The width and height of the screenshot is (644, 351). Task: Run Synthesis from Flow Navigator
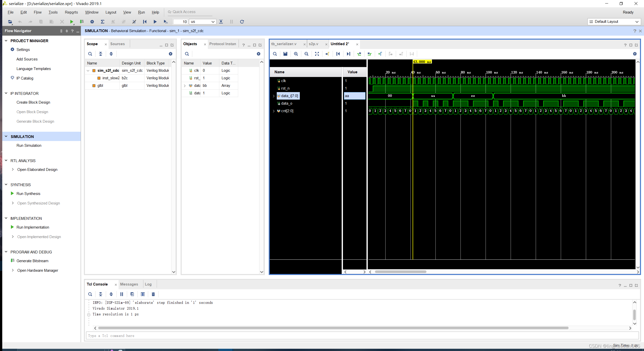pyautogui.click(x=28, y=193)
